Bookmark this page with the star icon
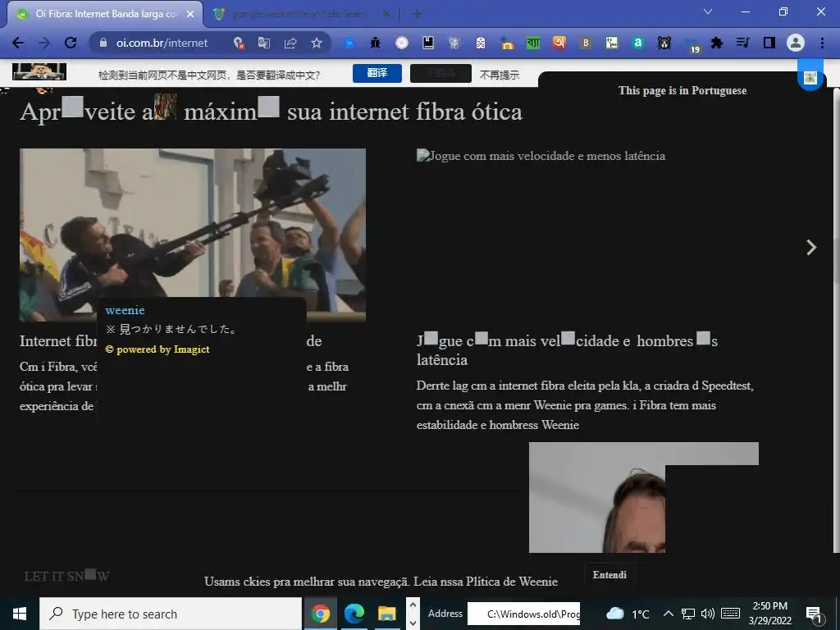This screenshot has height=630, width=840. (x=317, y=43)
